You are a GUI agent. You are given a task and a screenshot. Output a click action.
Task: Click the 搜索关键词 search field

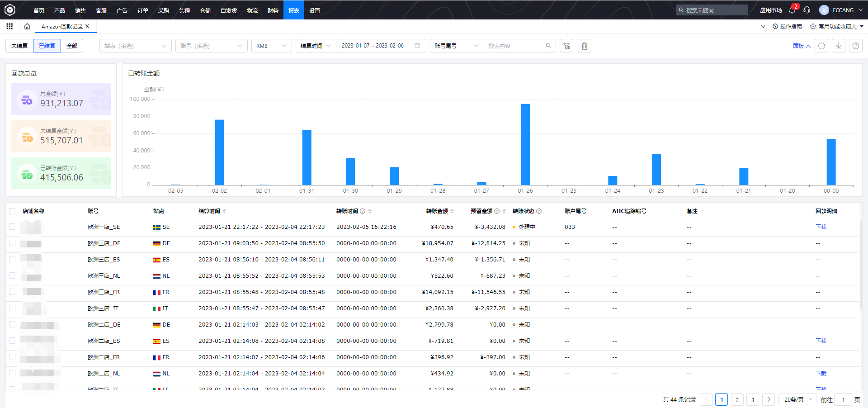pyautogui.click(x=714, y=10)
